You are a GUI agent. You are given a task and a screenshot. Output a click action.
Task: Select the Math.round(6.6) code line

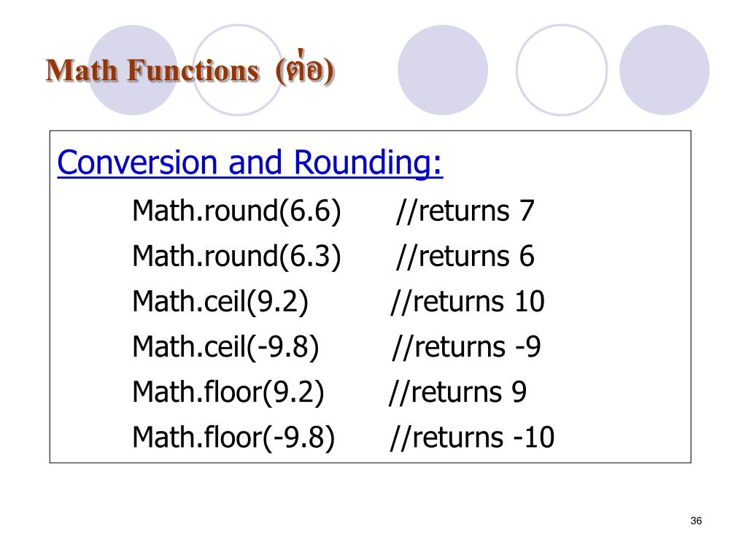point(237,211)
